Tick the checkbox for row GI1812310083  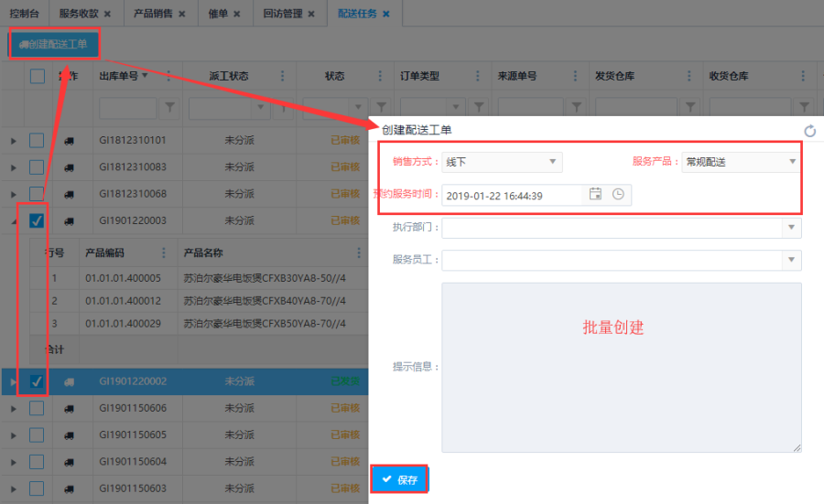click(37, 167)
